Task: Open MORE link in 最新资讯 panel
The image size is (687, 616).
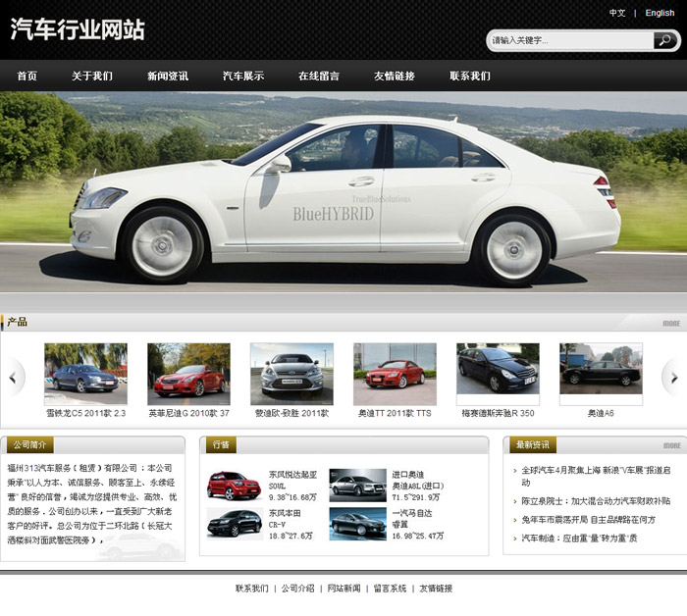Action: pyautogui.click(x=670, y=445)
